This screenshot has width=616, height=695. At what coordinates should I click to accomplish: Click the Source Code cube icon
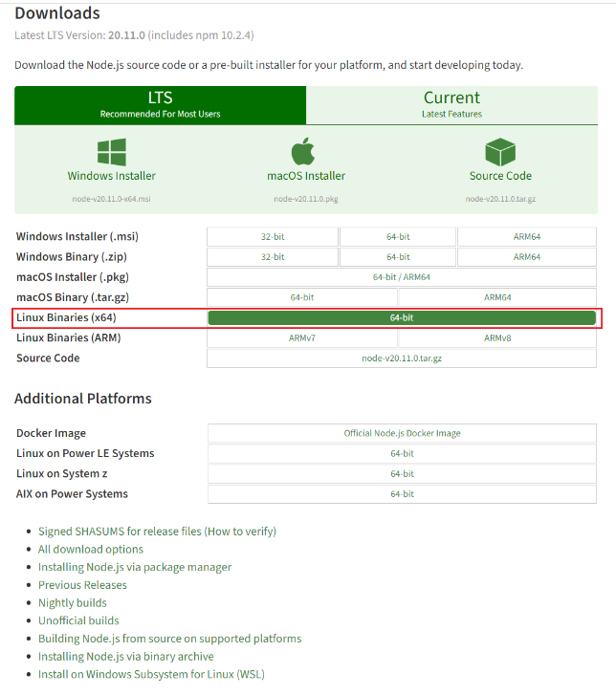500,152
